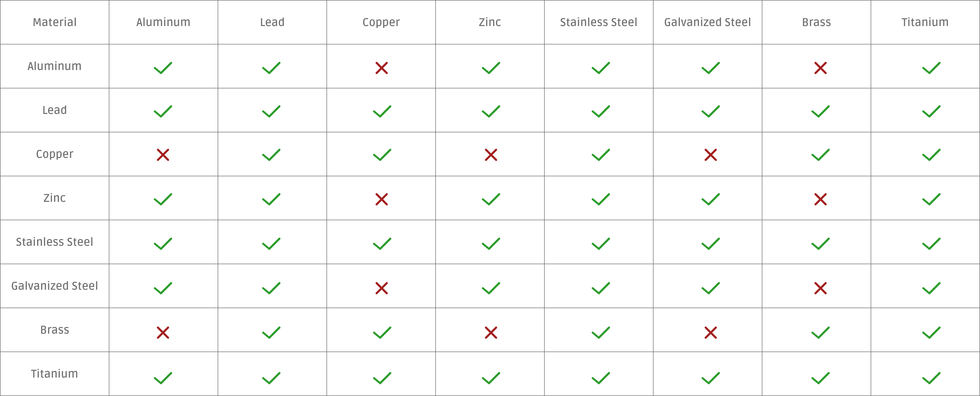The image size is (980, 396).
Task: Click the red X for Copper row, Zinc column
Action: point(491,155)
